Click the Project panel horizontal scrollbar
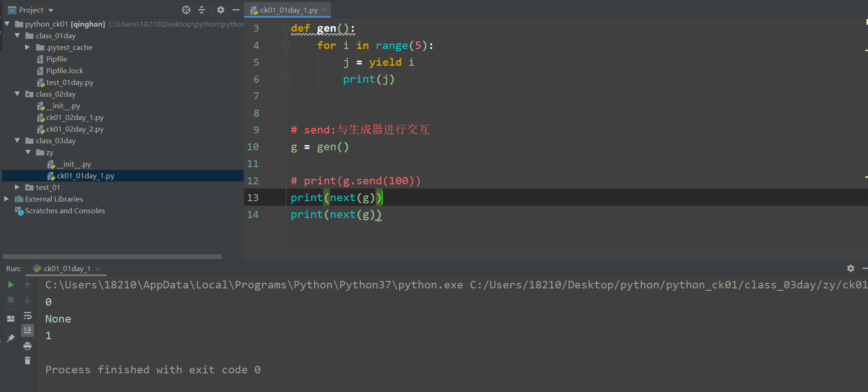Viewport: 868px width, 392px height. tap(112, 256)
